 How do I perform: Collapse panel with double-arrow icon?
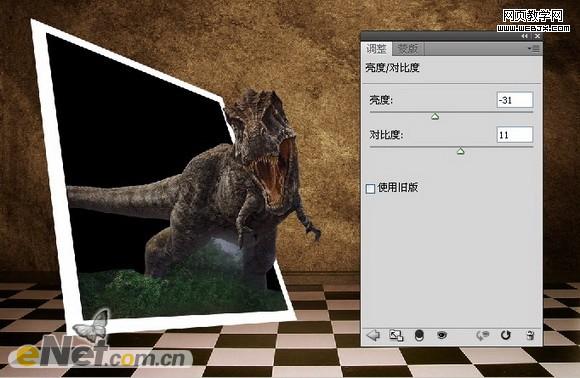coord(525,36)
